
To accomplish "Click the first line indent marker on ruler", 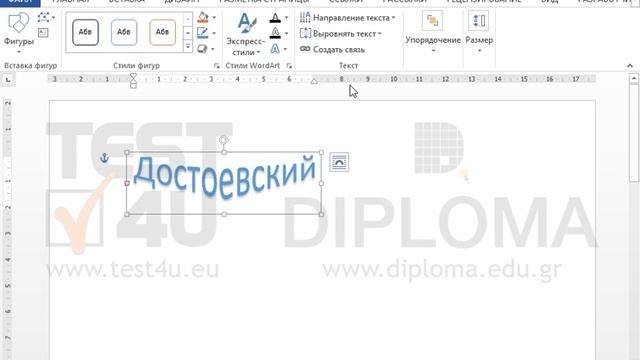I will coord(133,76).
